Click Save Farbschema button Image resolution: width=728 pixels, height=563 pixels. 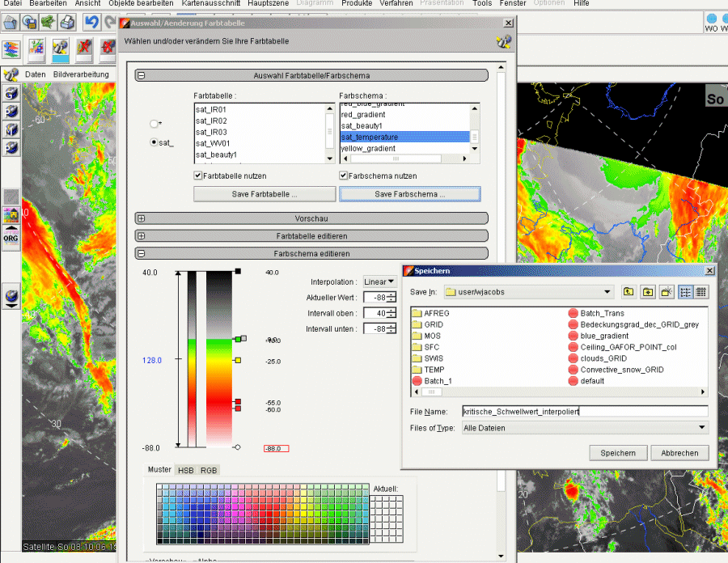pos(410,194)
